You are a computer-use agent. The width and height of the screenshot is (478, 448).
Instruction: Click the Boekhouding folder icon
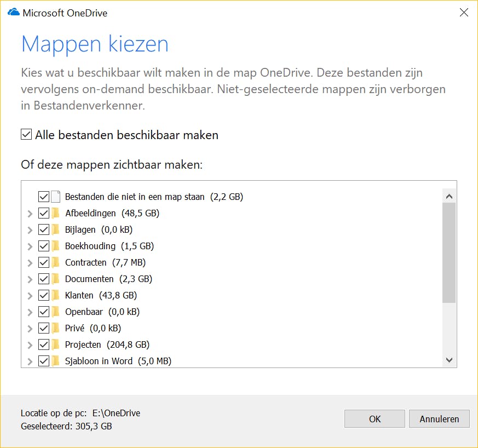coord(55,246)
